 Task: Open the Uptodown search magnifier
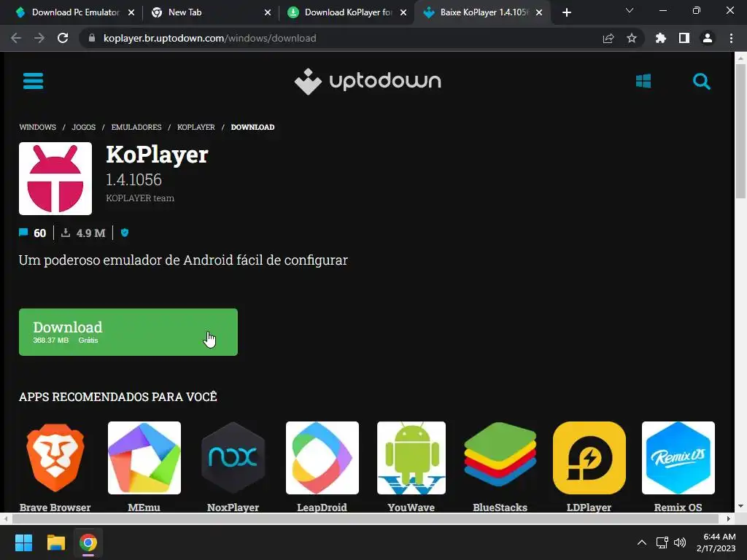(701, 82)
